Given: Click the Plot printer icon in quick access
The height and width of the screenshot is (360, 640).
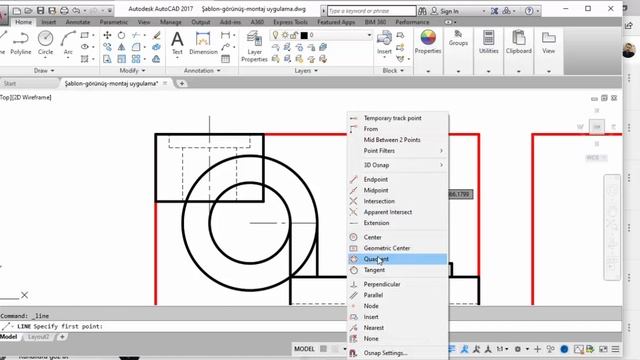Looking at the screenshot, I should coord(64,11).
